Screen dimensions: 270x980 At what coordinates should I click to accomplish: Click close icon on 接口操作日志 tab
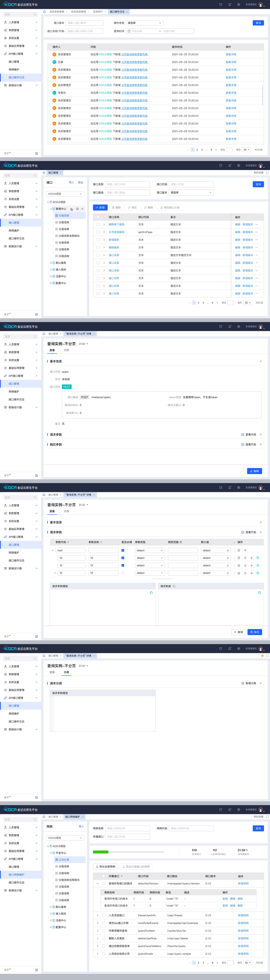tap(127, 12)
